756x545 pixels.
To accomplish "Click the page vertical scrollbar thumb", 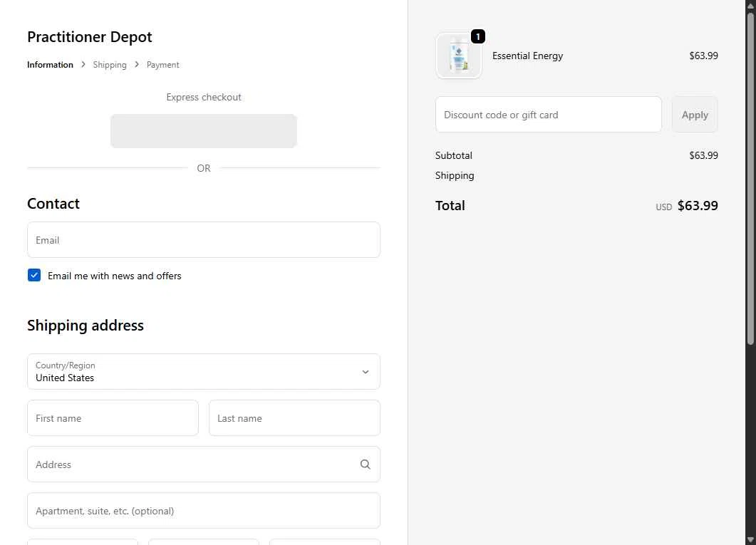I will point(750,178).
